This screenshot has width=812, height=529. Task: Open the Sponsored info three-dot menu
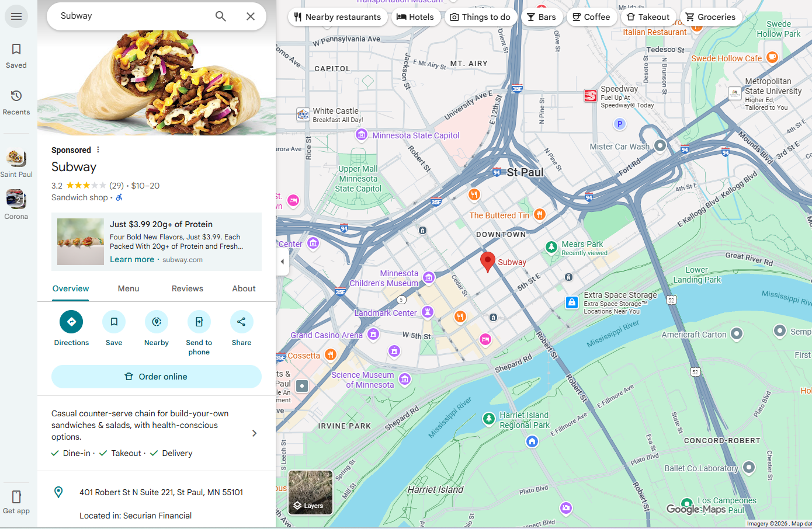[x=98, y=149]
